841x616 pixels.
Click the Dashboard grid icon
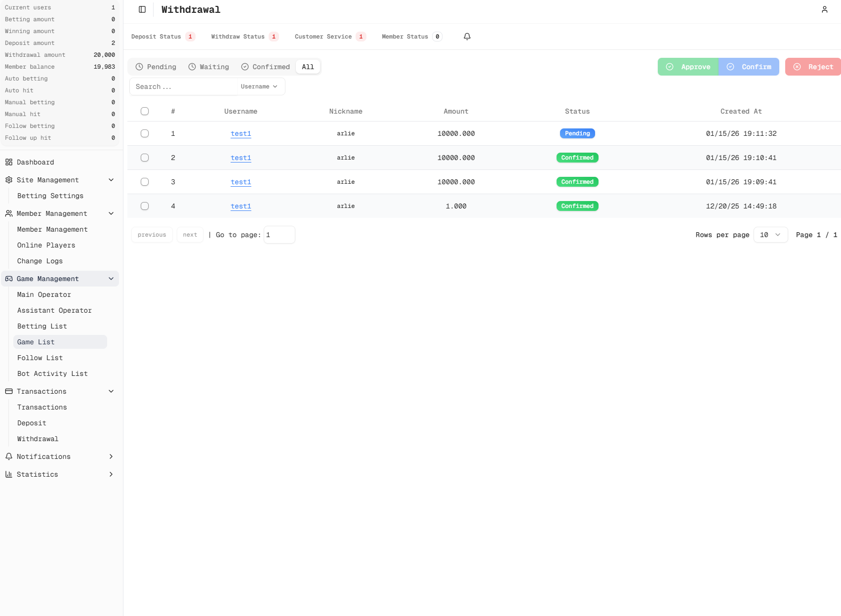click(x=9, y=162)
